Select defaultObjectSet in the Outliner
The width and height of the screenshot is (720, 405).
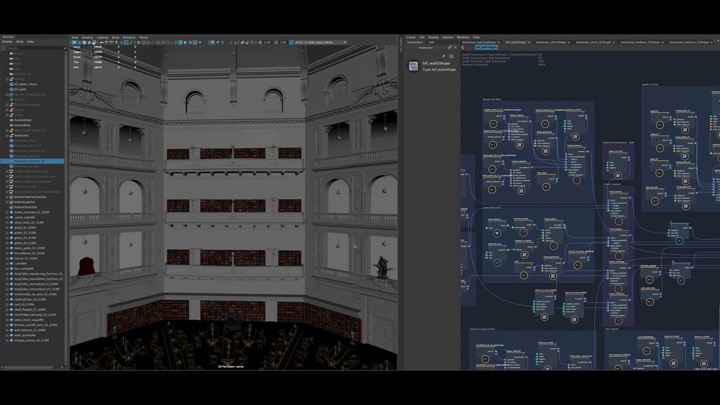point(26,207)
